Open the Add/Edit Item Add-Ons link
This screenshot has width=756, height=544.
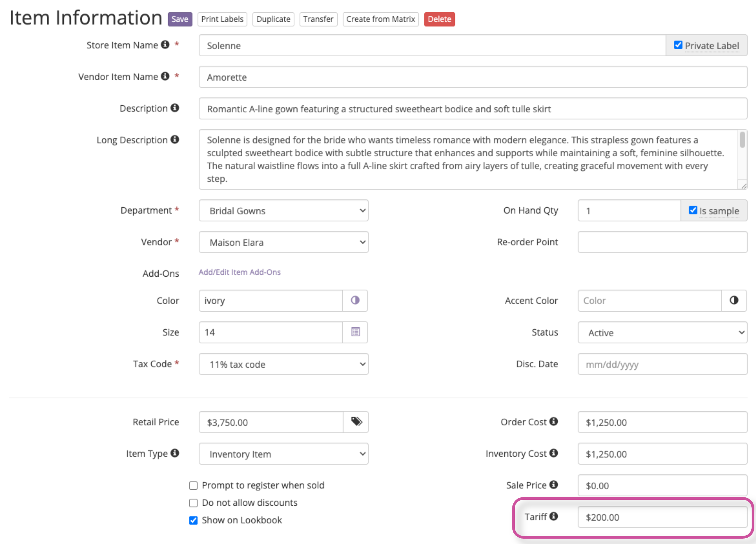pos(240,272)
